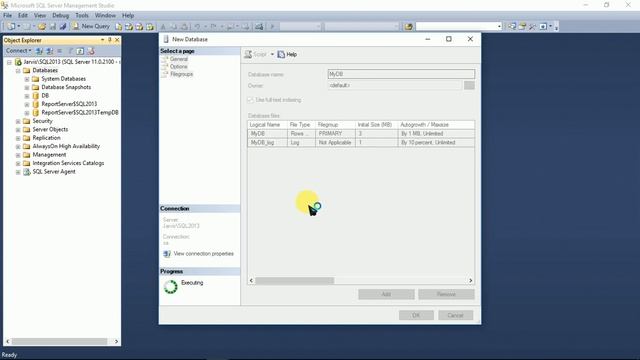Toggle Use full-text indexing checkbox
The height and width of the screenshot is (360, 640).
point(251,100)
